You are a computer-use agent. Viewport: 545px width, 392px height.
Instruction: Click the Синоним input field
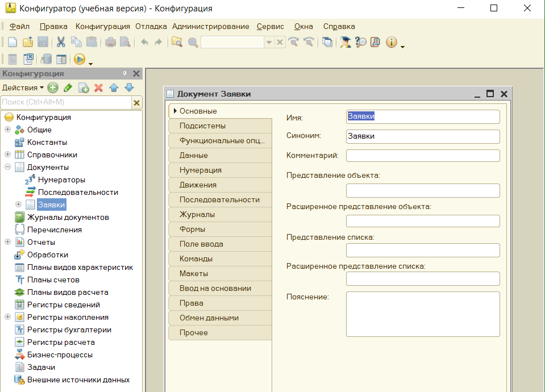pos(422,136)
